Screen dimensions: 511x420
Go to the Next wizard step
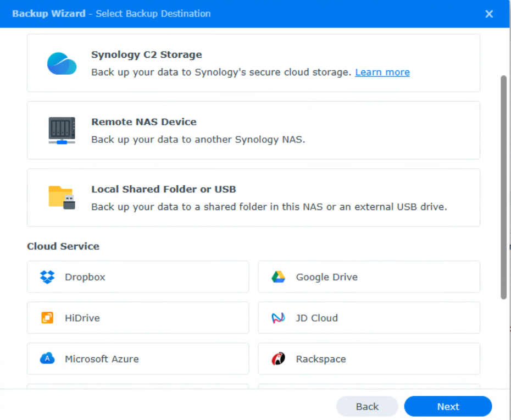[x=448, y=406]
